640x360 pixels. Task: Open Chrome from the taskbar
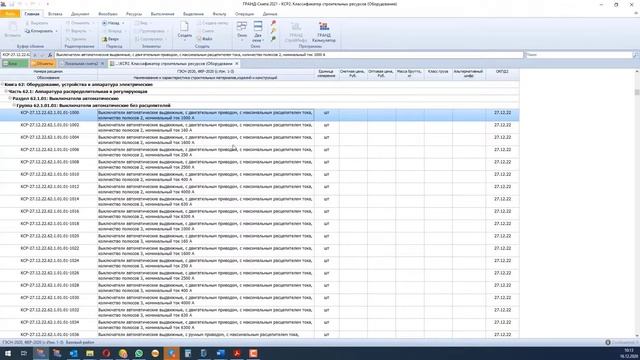pyautogui.click(x=123, y=353)
